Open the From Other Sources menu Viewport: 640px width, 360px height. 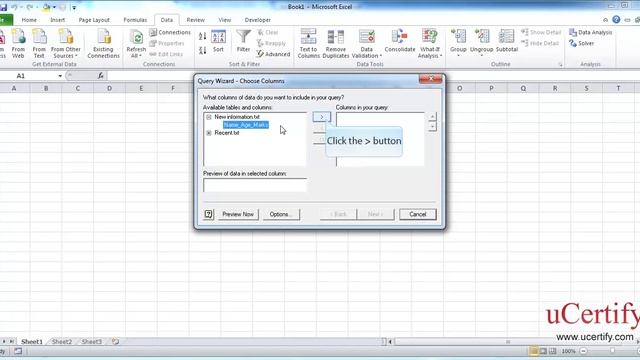66,44
